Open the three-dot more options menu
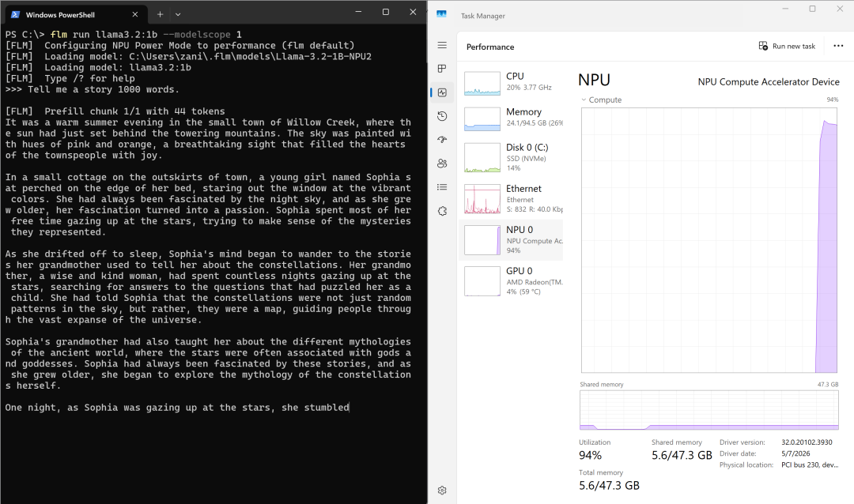This screenshot has width=854, height=504. tap(838, 47)
